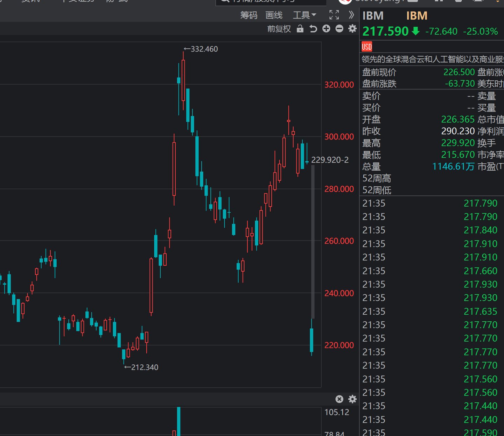
Task: Toggle the chart lock icon
Action: tap(300, 29)
